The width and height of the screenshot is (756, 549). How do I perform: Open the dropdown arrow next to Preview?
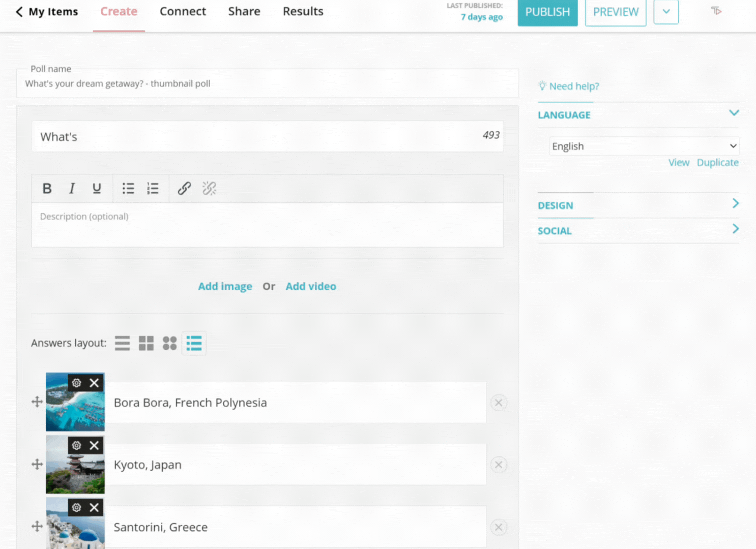(x=665, y=12)
